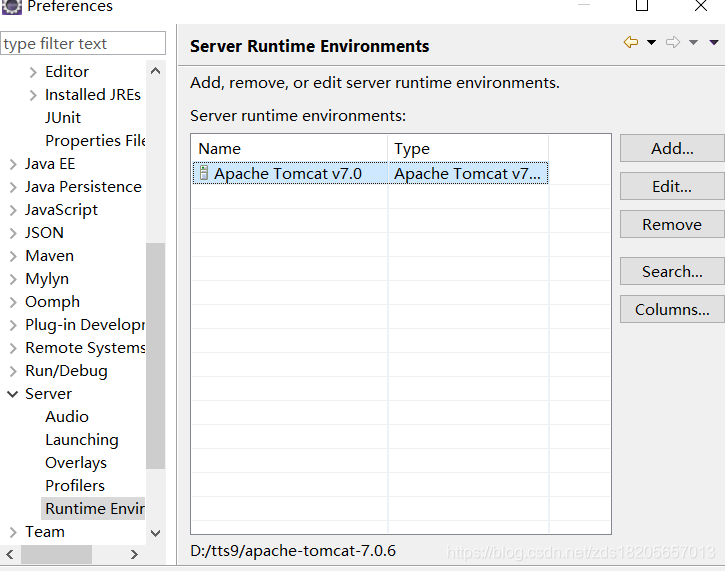Expand the Java EE category
725x571 pixels.
[12, 164]
